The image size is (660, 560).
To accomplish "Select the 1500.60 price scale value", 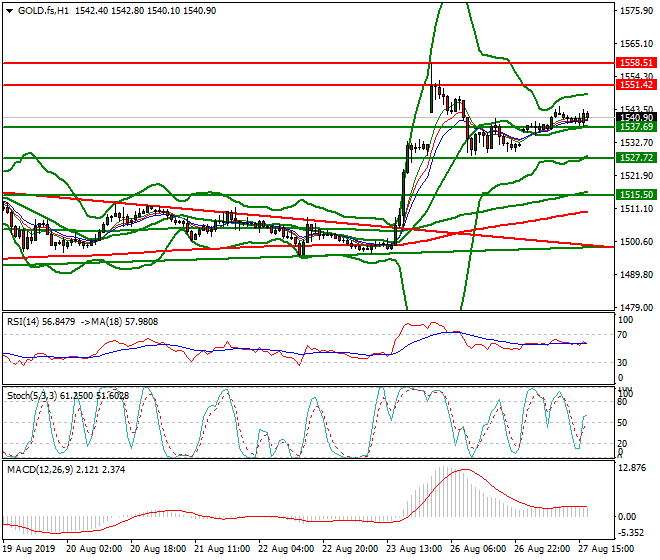I will click(x=636, y=242).
